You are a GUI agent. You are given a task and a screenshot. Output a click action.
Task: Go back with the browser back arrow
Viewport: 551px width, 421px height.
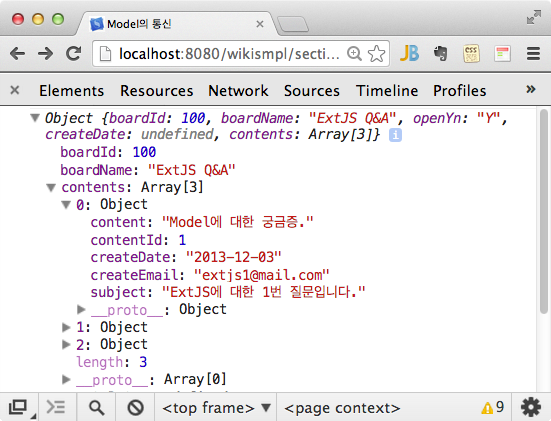pyautogui.click(x=18, y=54)
